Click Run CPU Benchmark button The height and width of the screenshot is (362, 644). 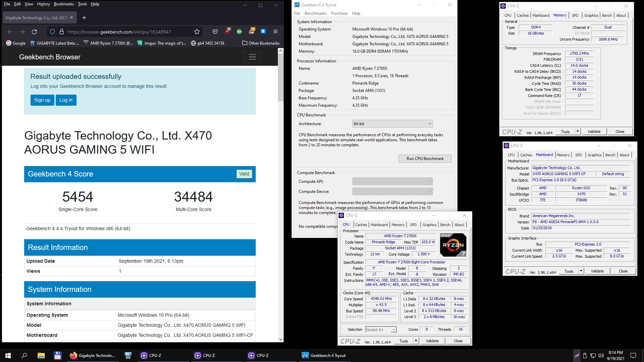(425, 159)
